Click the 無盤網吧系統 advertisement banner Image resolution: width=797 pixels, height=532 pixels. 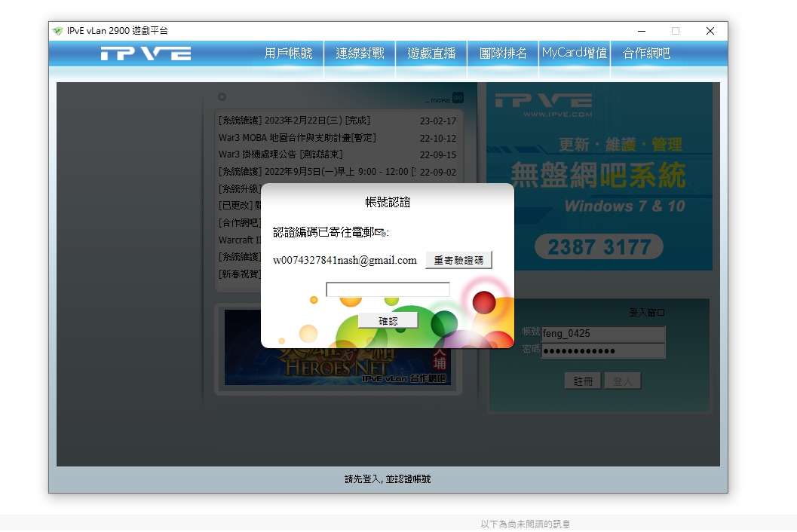[598, 176]
